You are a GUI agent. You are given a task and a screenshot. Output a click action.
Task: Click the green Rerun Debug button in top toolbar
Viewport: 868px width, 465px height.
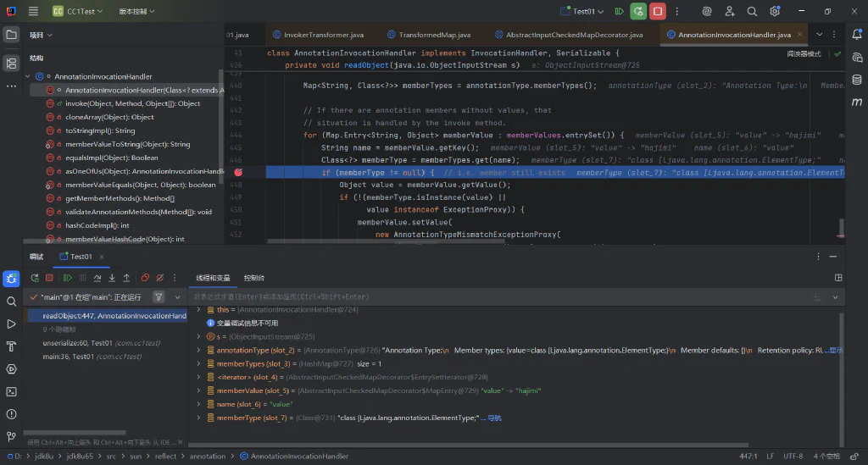click(638, 11)
